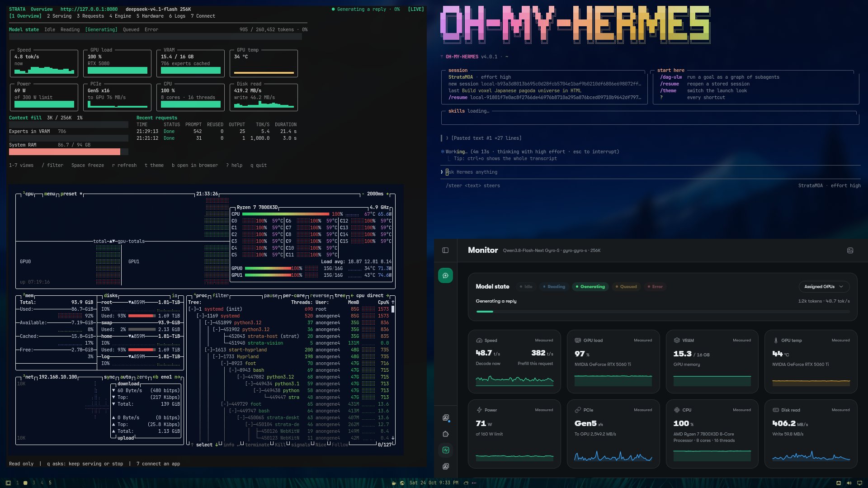Open new chat with green bubble icon
The width and height of the screenshot is (868, 488).
pos(445,275)
